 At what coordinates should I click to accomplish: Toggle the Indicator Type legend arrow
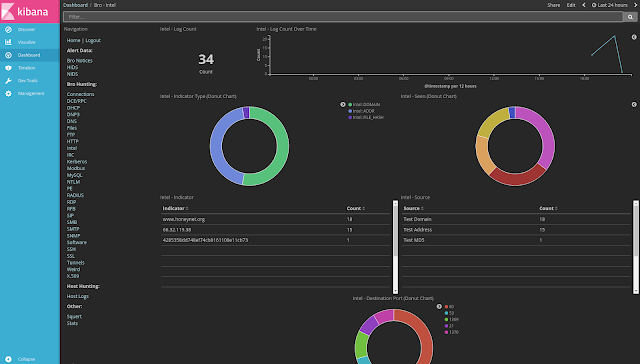[x=343, y=104]
